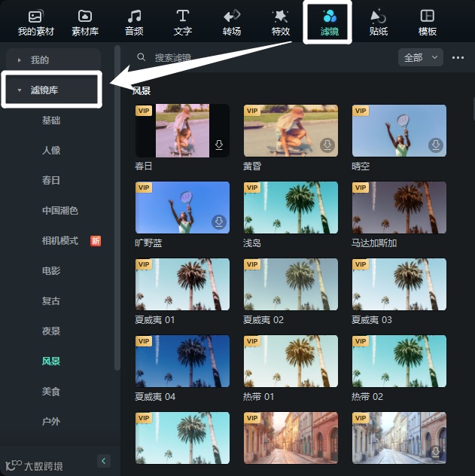Select the 中国潮色 filter category
This screenshot has width=475, height=476.
pyautogui.click(x=60, y=210)
